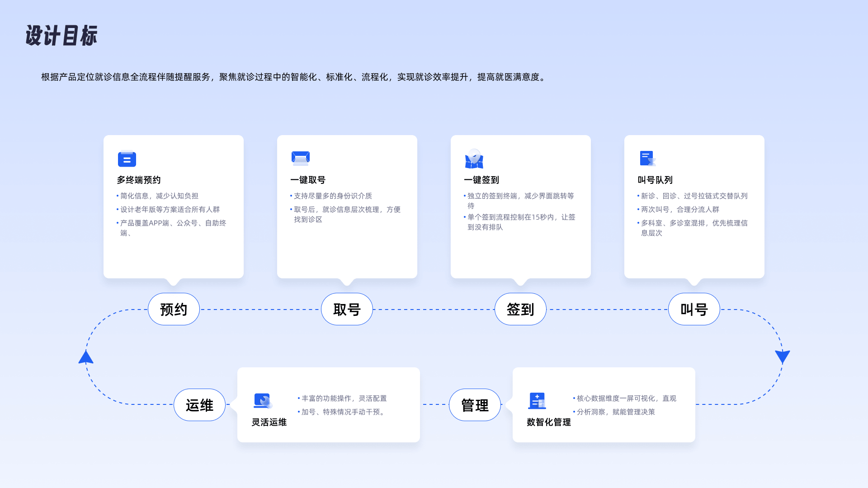Click the 多终端预约 calendar icon
Image resolution: width=868 pixels, height=488 pixels.
127,159
